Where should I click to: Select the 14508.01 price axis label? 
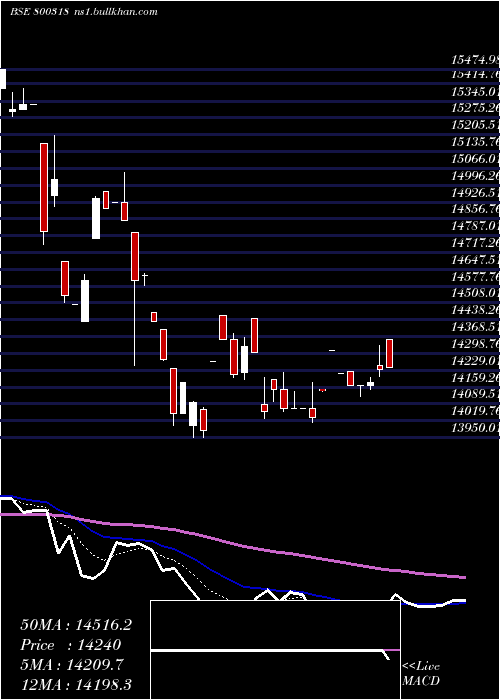pos(475,293)
